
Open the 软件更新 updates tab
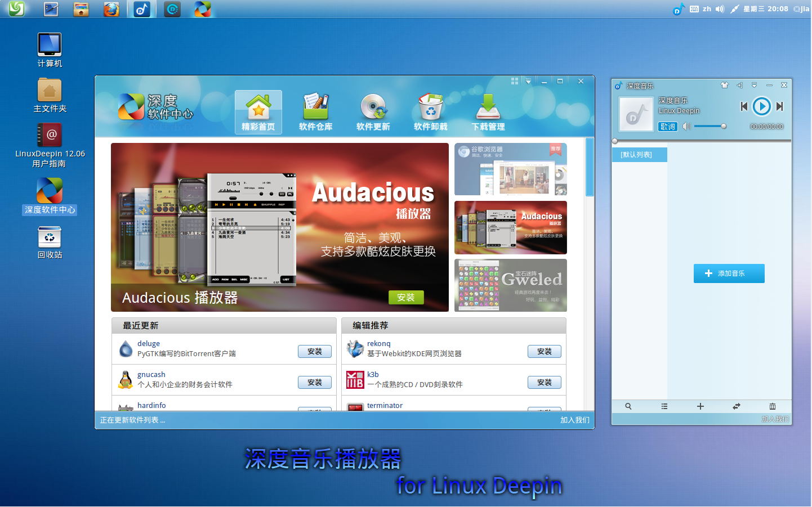point(373,112)
